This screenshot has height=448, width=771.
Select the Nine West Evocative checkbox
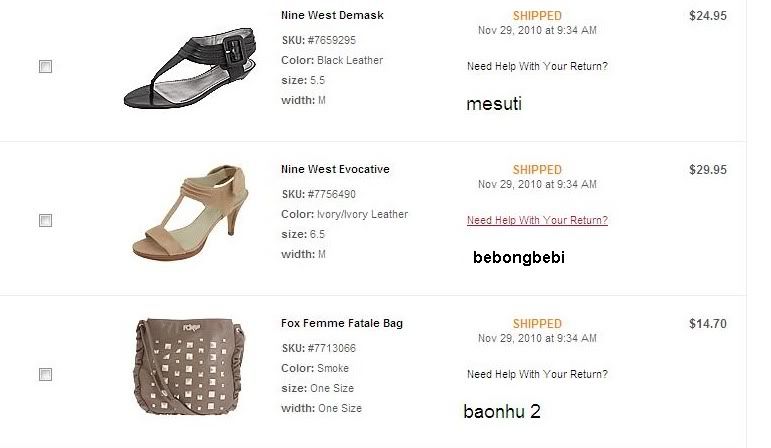pyautogui.click(x=45, y=220)
